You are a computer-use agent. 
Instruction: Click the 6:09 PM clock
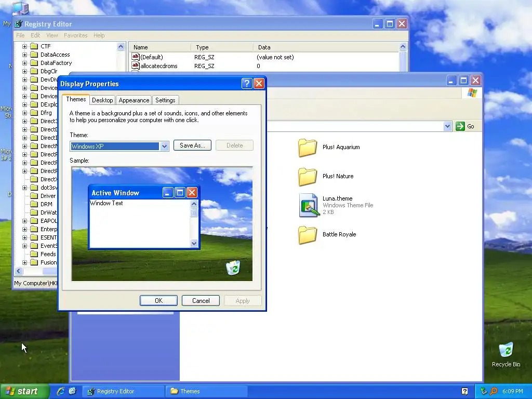[x=512, y=391]
